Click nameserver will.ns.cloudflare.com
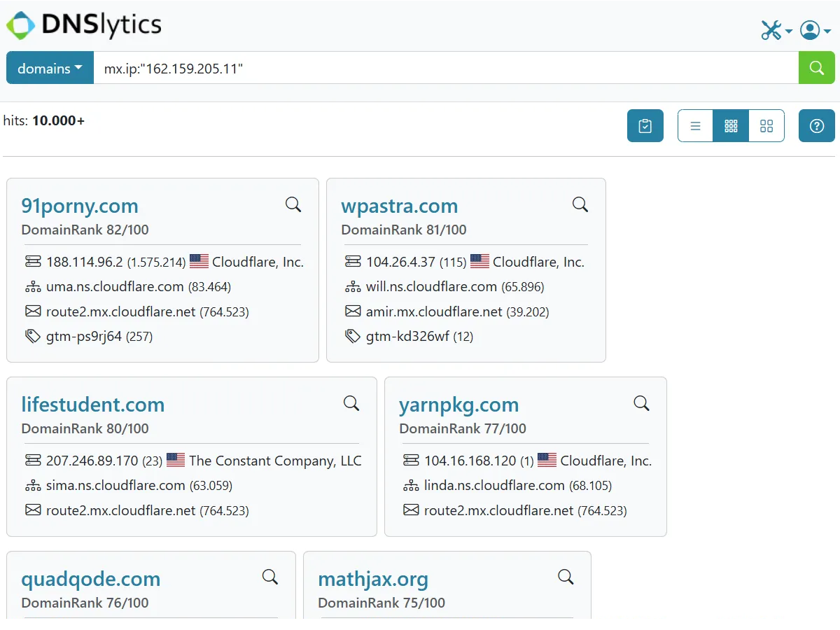This screenshot has height=630, width=840. pos(431,286)
